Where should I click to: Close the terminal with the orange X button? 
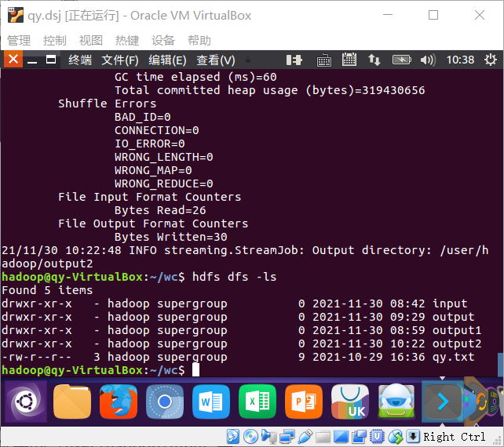pos(13,59)
